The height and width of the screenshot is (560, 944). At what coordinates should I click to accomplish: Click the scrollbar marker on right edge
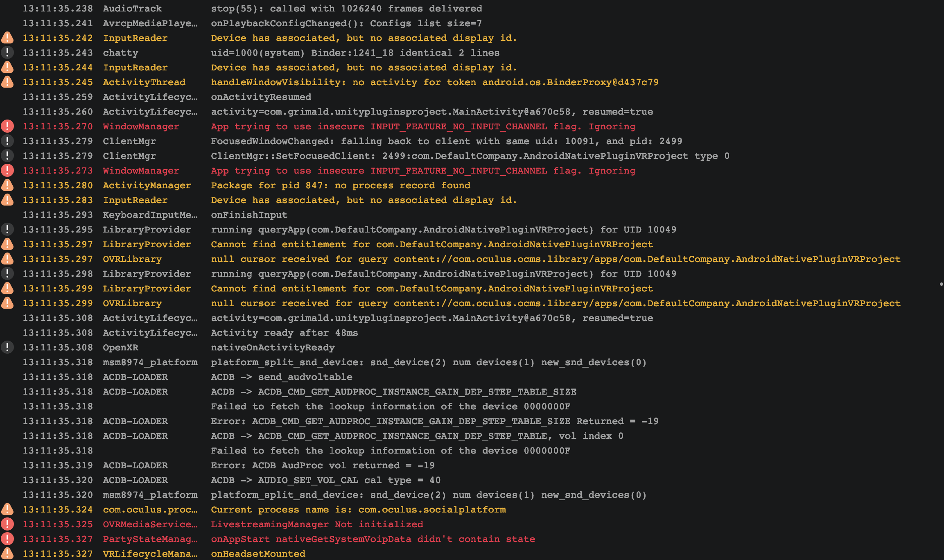pos(941,284)
